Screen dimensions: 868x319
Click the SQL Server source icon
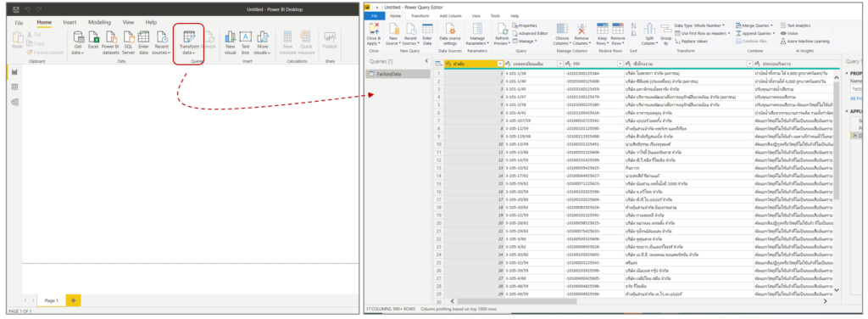pyautogui.click(x=129, y=36)
